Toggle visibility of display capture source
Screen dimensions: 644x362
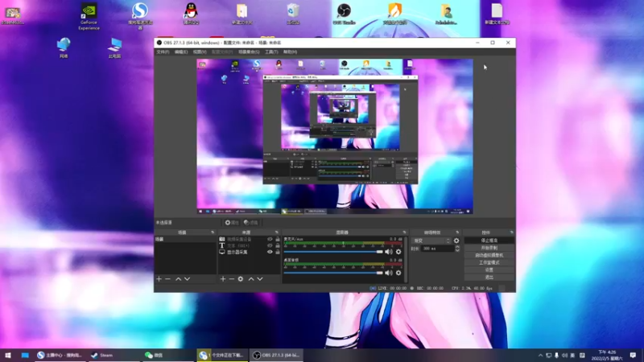[x=270, y=252]
